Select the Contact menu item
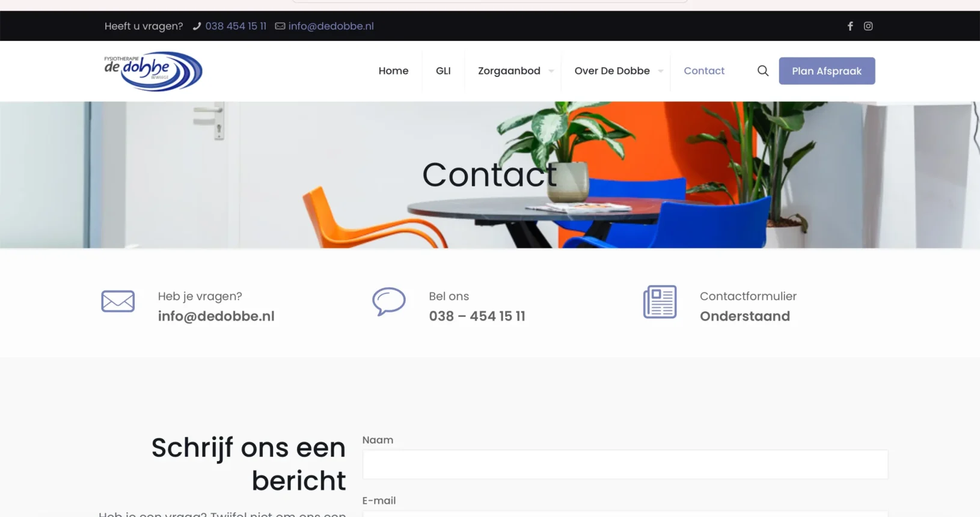 704,71
